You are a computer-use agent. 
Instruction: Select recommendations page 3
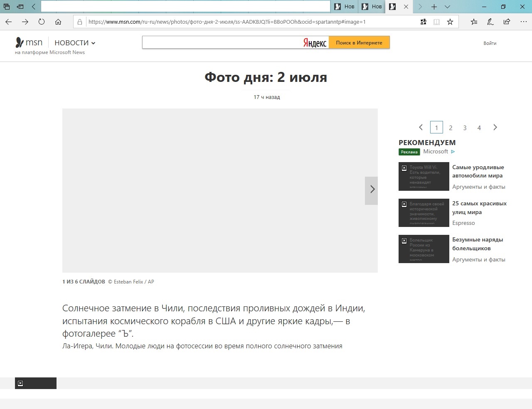[x=465, y=128]
